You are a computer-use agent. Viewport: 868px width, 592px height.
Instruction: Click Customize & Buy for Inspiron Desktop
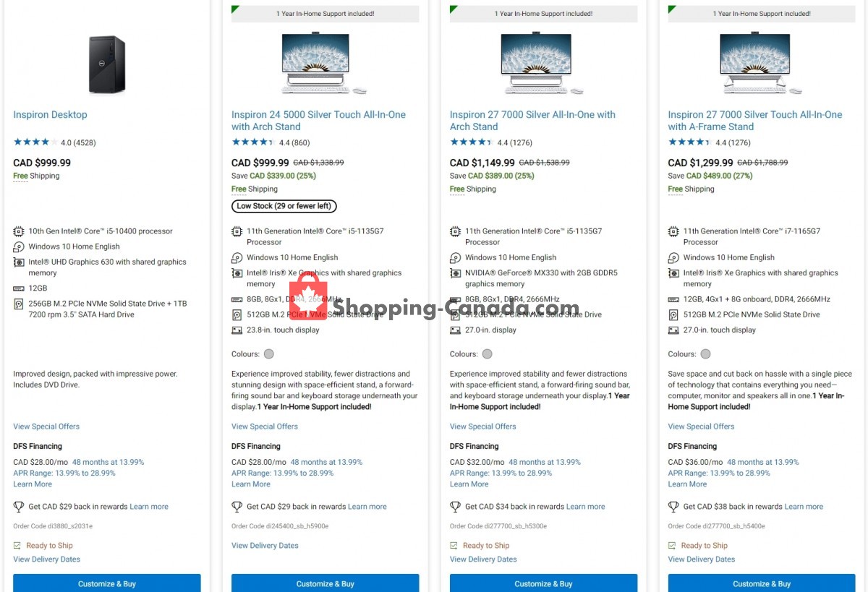pos(107,583)
